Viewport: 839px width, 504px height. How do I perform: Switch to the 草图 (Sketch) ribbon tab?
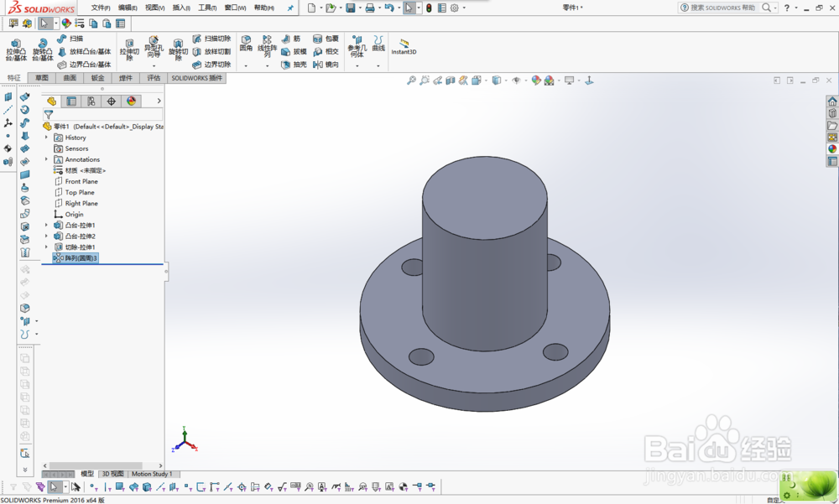pos(42,78)
